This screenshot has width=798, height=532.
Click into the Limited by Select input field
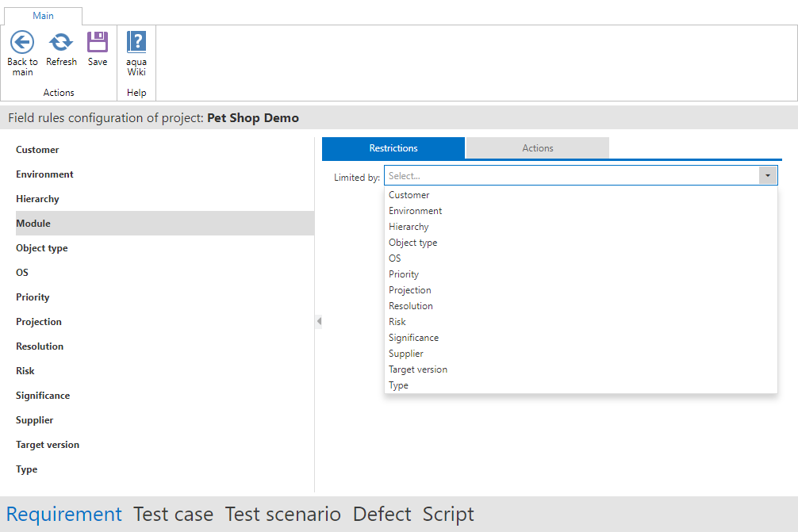[571, 175]
